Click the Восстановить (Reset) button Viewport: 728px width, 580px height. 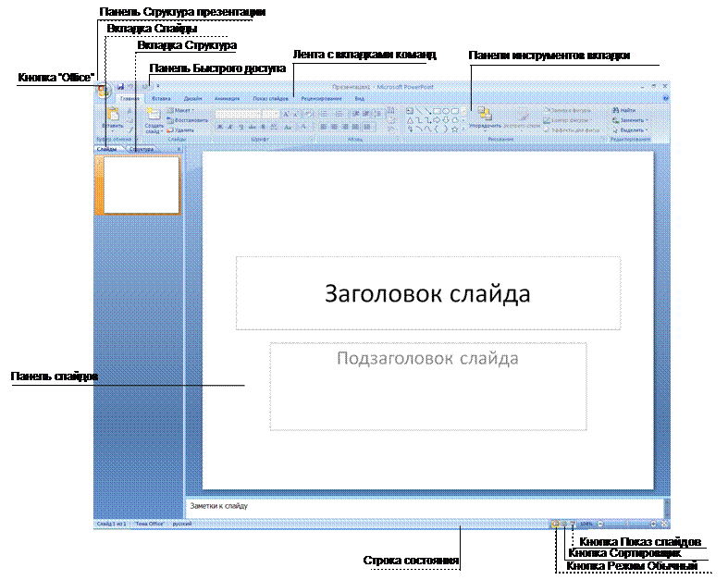click(188, 120)
